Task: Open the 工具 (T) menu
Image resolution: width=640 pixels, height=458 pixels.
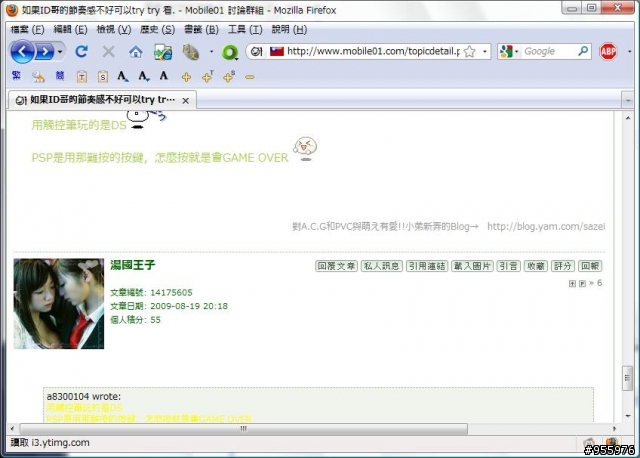Action: [245, 29]
